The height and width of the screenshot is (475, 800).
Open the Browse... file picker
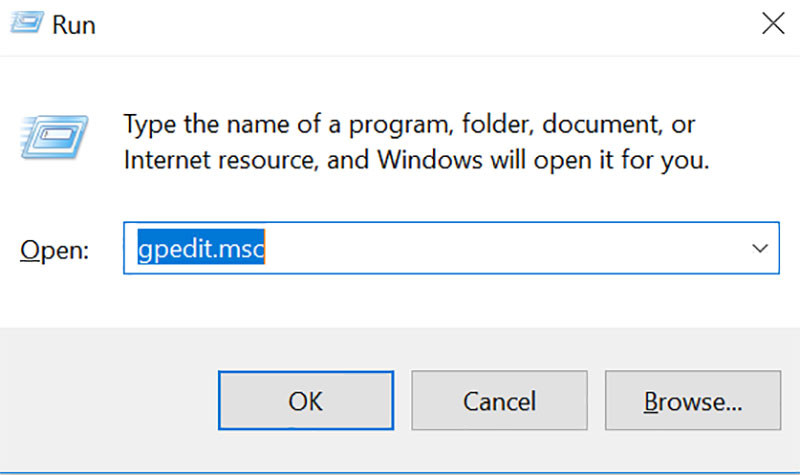(693, 401)
